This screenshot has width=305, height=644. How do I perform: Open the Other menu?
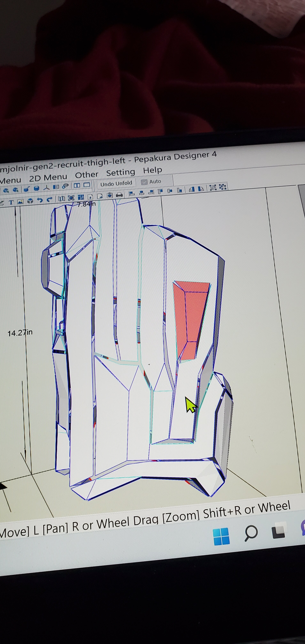(x=87, y=175)
